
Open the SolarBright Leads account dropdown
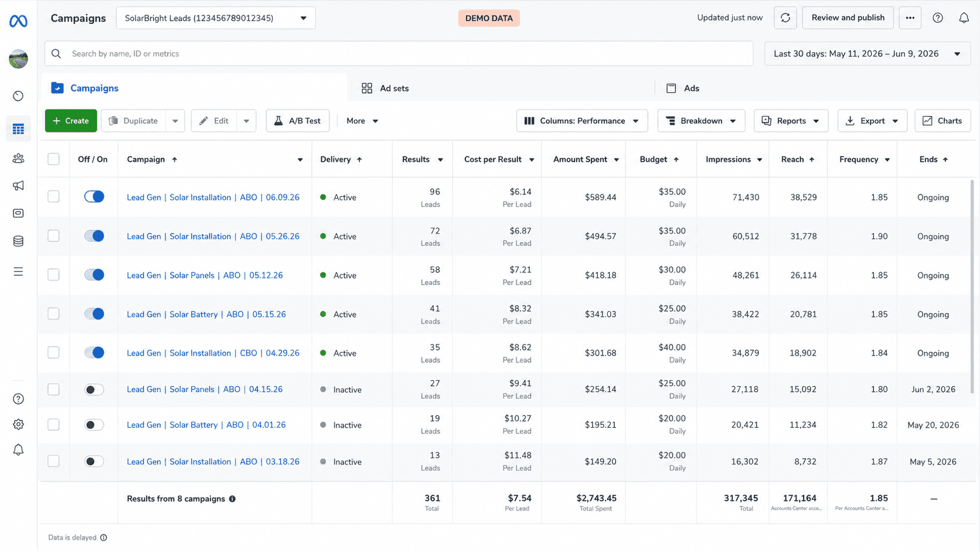pos(216,18)
